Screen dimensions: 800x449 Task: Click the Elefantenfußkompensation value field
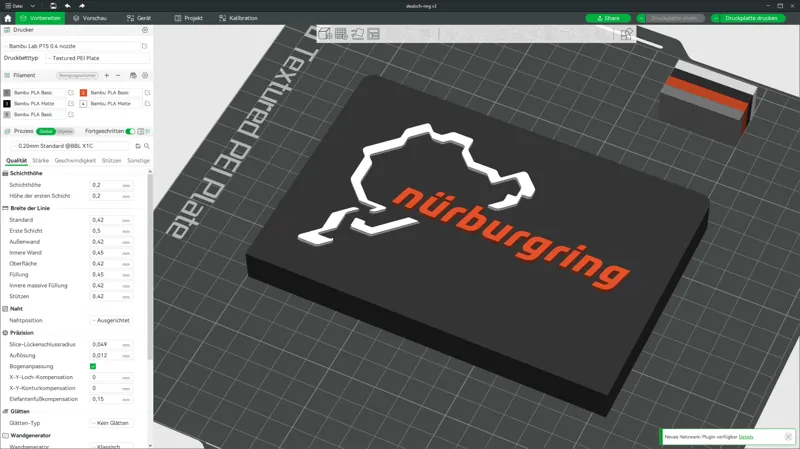coord(111,399)
